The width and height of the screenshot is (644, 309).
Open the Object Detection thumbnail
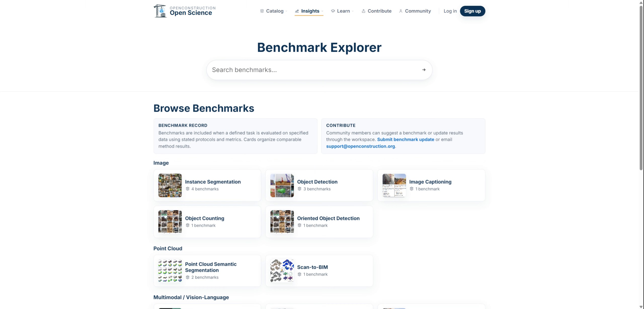(282, 185)
